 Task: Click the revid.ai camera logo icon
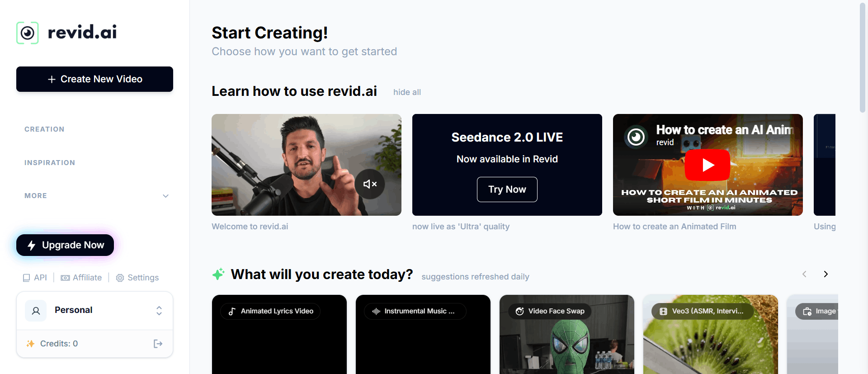(x=28, y=33)
